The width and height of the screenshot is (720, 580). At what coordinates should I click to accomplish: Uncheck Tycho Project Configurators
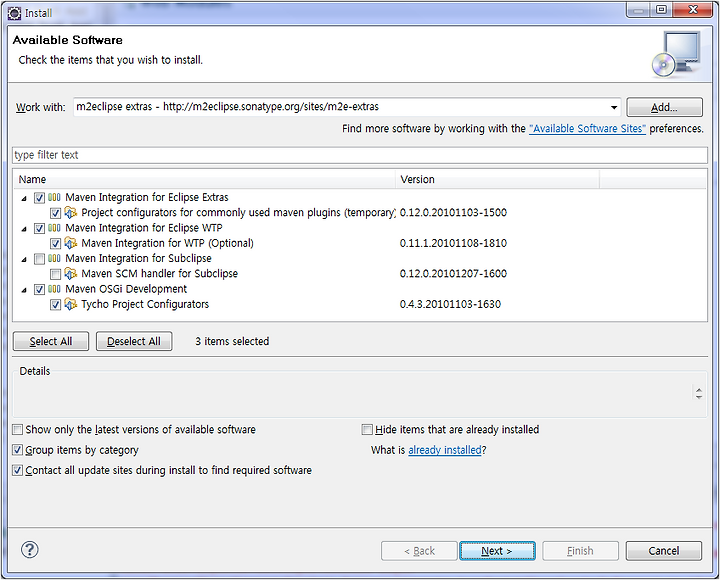(x=56, y=305)
